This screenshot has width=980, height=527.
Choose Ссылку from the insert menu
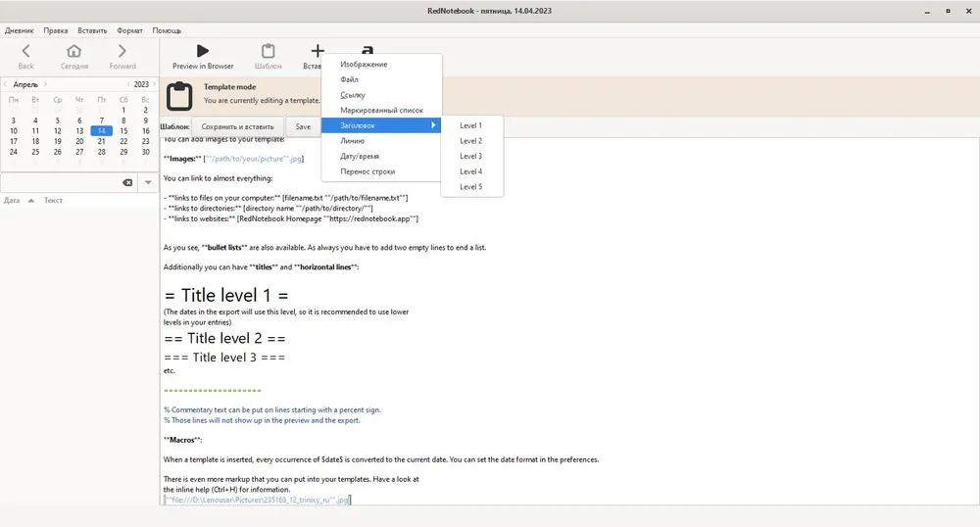click(x=381, y=95)
